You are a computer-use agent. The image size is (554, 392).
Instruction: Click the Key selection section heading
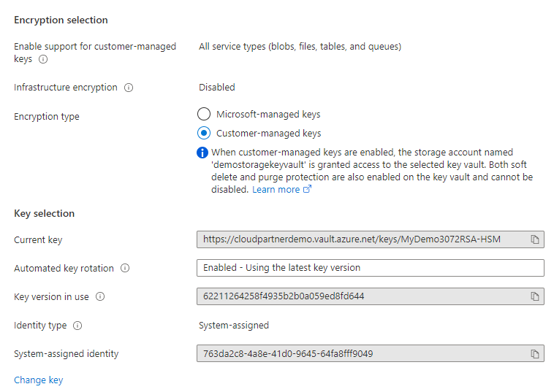click(x=45, y=214)
